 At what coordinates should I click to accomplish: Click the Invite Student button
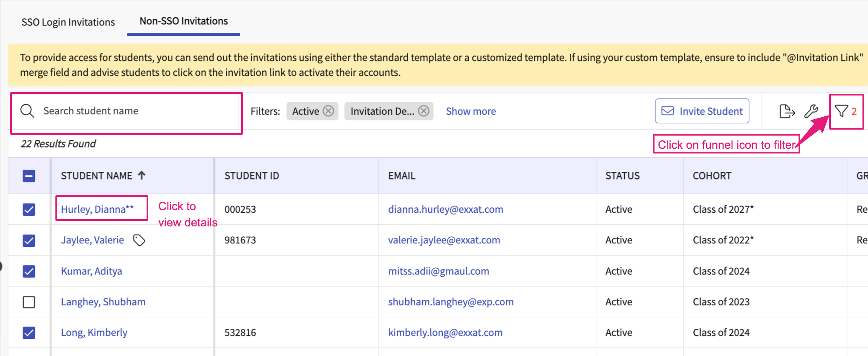tap(702, 111)
